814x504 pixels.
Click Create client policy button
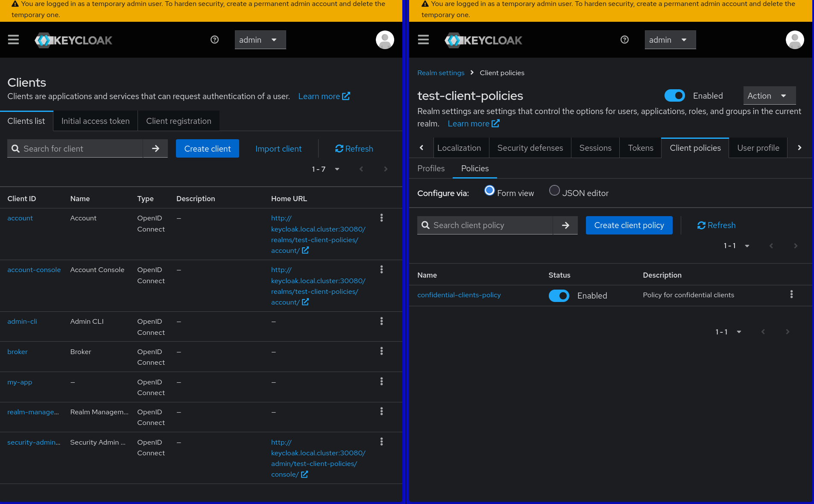tap(629, 225)
